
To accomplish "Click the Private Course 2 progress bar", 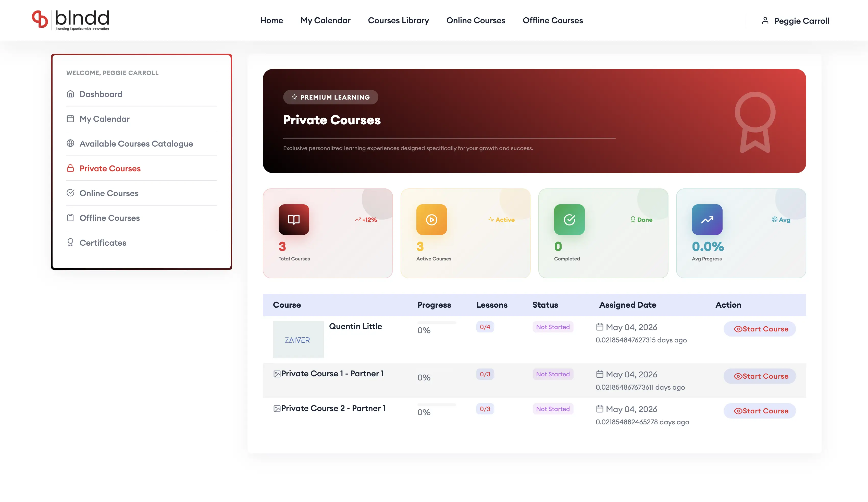I will click(437, 404).
